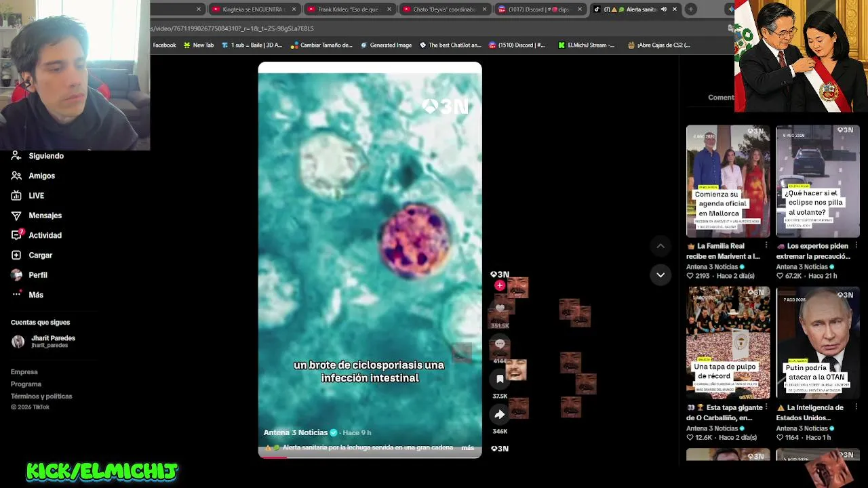The width and height of the screenshot is (868, 488).
Task: Click 'La Inteligencia de Estados Unidos' title
Action: (810, 413)
